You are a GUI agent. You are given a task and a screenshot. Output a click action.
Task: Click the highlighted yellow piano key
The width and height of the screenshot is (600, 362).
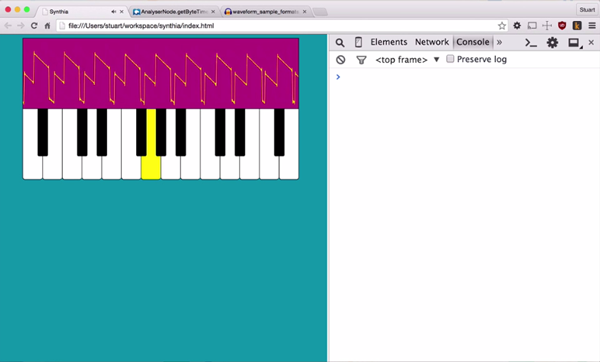(x=151, y=167)
